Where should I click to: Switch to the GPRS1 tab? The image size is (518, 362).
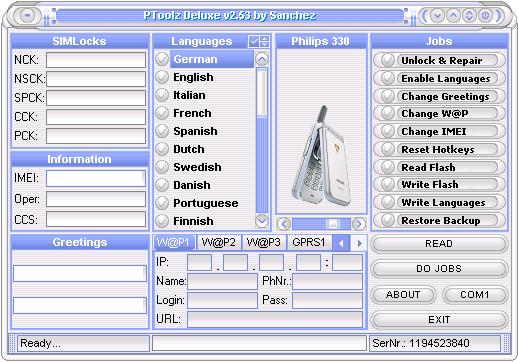tap(309, 243)
